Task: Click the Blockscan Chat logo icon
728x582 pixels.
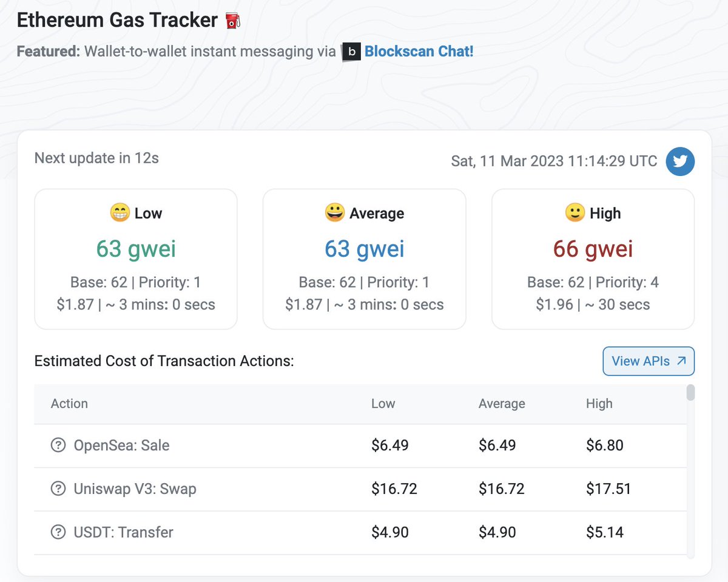Action: point(351,52)
